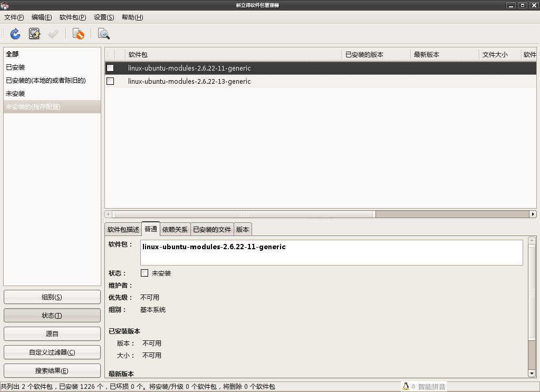
Task: Open package Properties icon with wrench
Action: point(79,34)
